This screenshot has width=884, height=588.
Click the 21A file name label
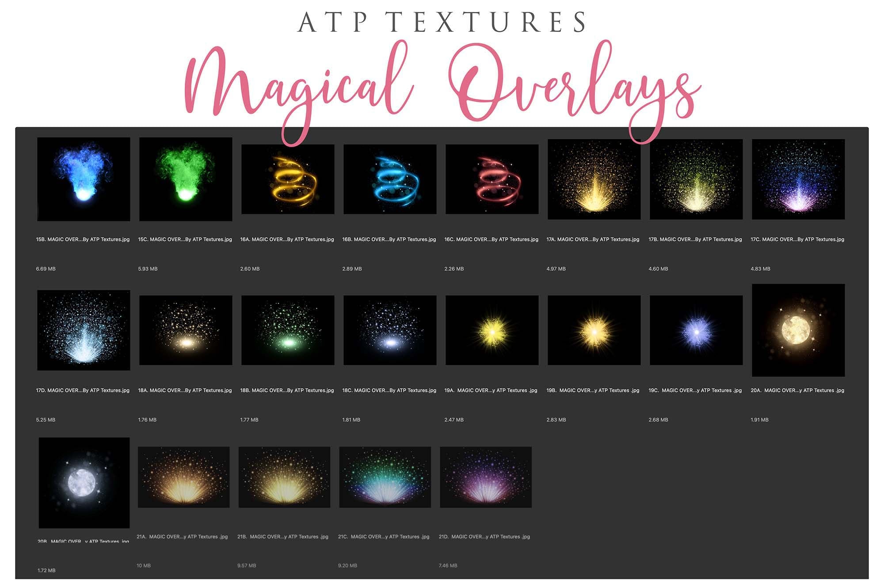[182, 537]
